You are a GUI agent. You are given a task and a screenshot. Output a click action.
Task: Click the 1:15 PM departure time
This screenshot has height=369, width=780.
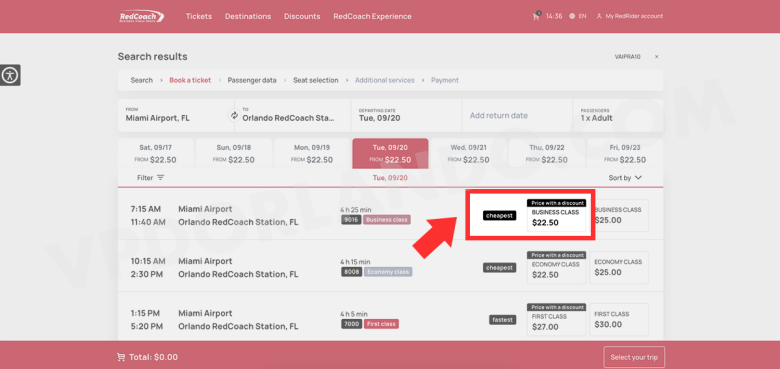[x=146, y=313]
